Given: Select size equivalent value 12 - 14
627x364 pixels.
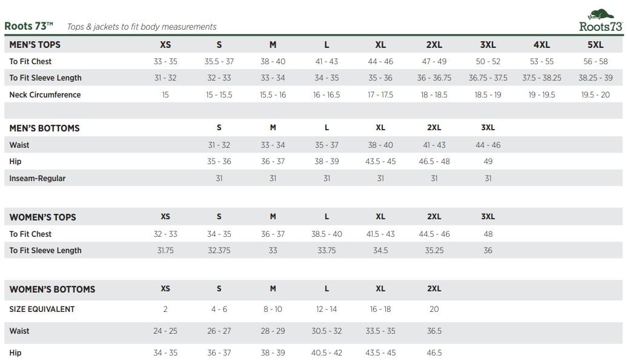Looking at the screenshot, I should pyautogui.click(x=327, y=309).
